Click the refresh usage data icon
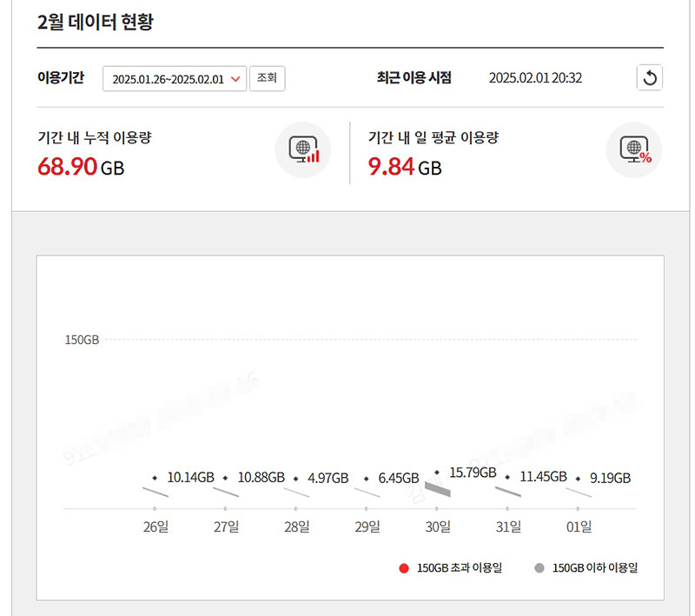Viewport: 695px width, 616px height. pyautogui.click(x=650, y=77)
